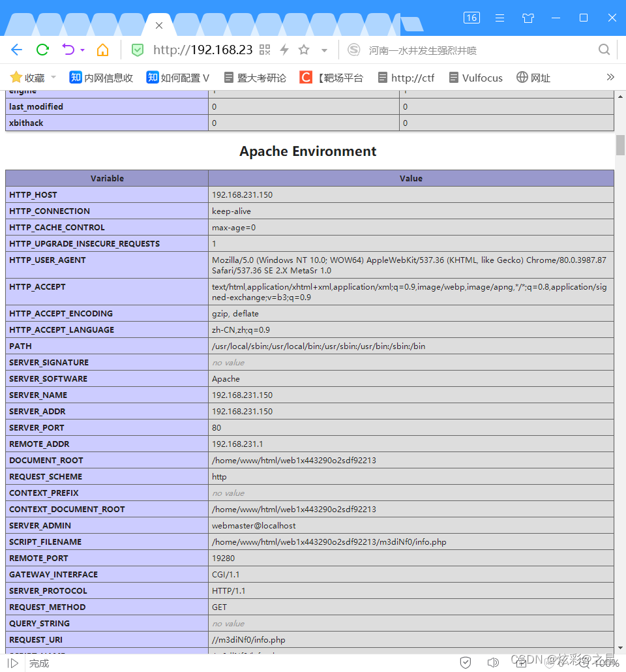
Task: Expand the bookmarks overflow chevron
Action: [x=610, y=76]
